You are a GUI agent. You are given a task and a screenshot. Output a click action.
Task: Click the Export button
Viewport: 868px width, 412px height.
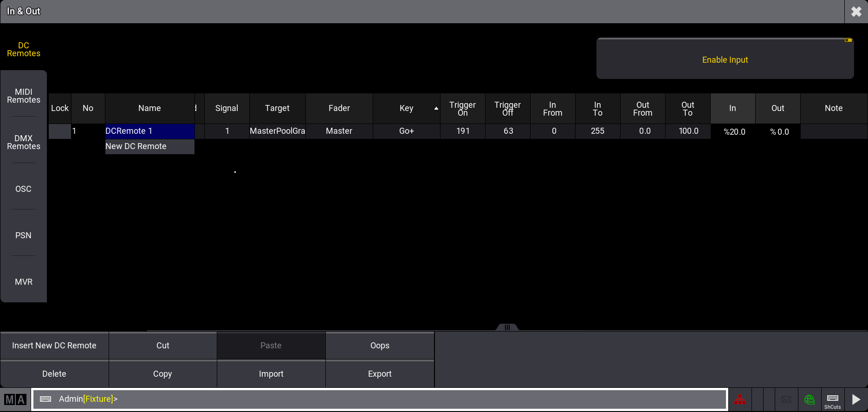pyautogui.click(x=380, y=374)
